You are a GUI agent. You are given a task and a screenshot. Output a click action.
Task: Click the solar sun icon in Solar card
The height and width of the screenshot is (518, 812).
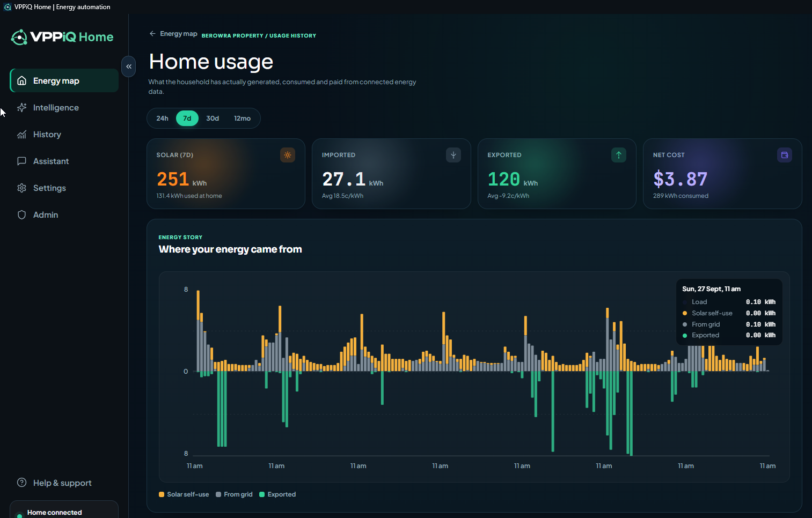pyautogui.click(x=288, y=155)
